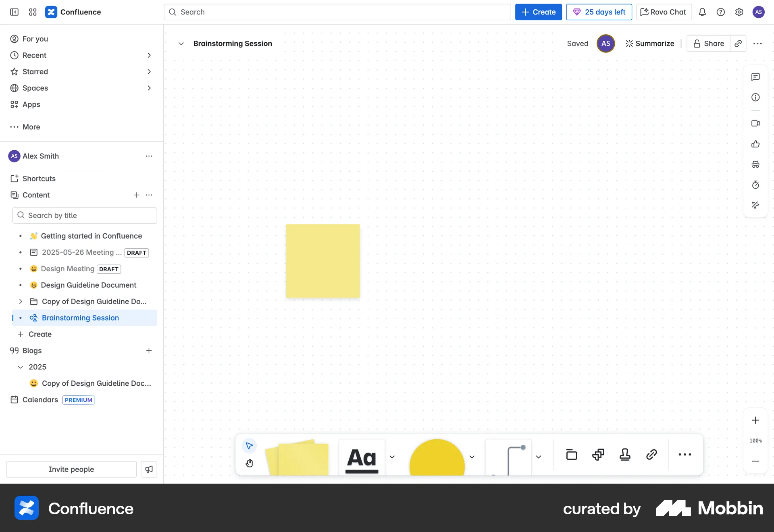774x532 pixels.
Task: Start the whiteboard timer
Action: tap(755, 185)
